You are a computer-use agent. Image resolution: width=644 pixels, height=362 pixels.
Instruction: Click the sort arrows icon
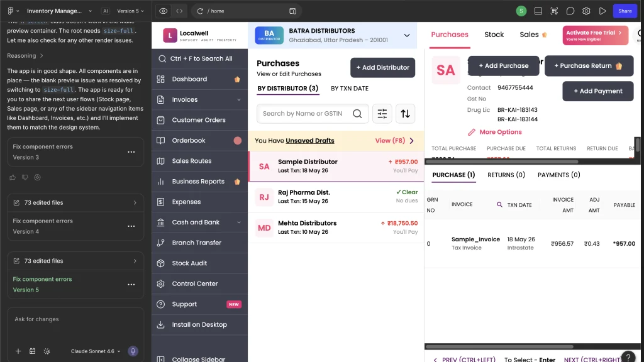pos(405,114)
